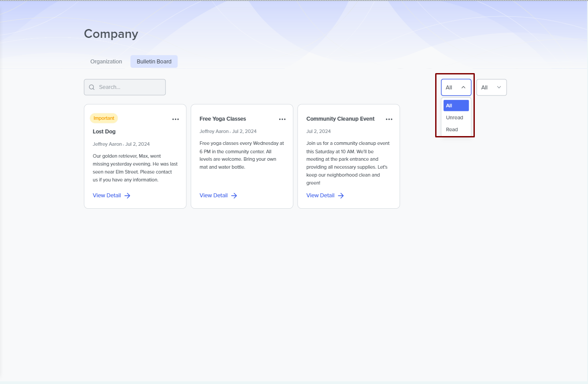This screenshot has height=384, width=588.
Task: Expand the second All filter dropdown
Action: (x=491, y=87)
